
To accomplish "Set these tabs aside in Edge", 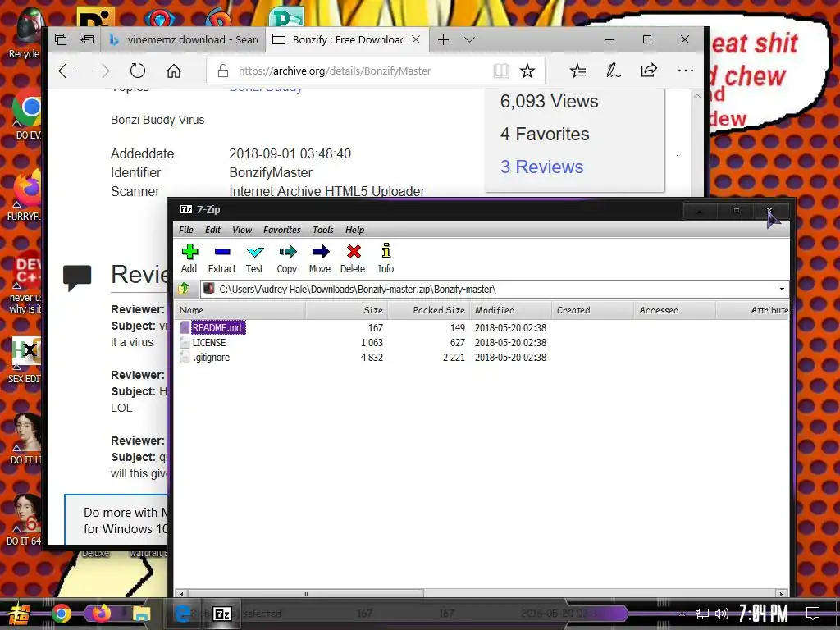I will [87, 39].
